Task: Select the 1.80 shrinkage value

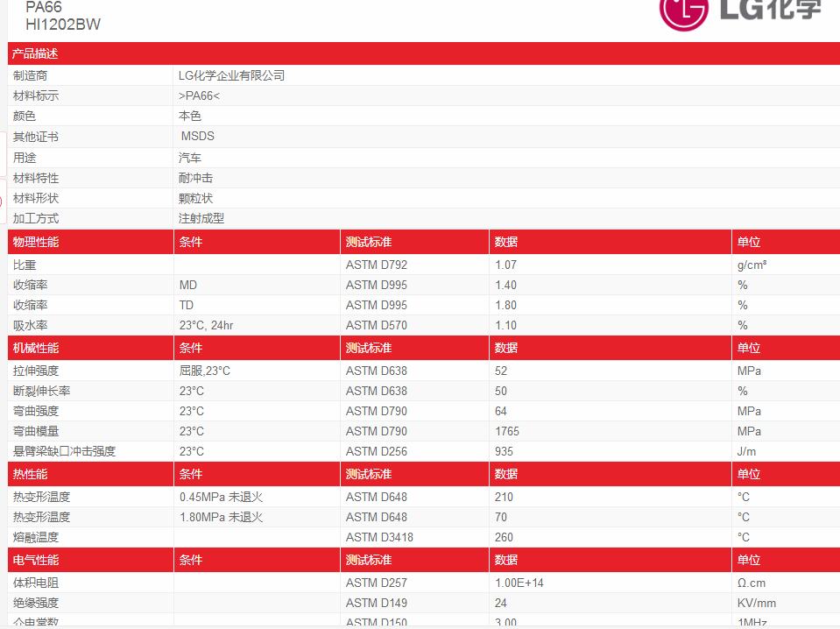Action: pos(505,306)
